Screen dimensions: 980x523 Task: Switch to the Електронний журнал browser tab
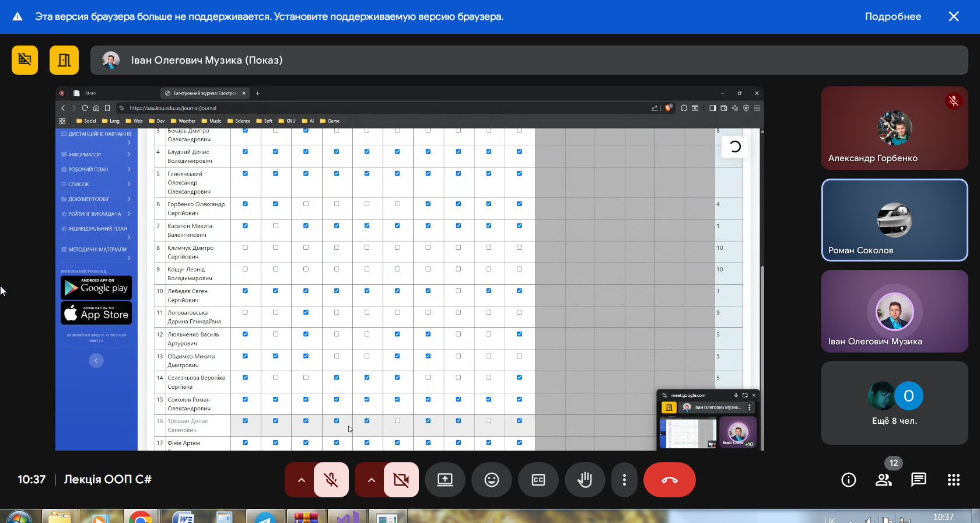[x=205, y=93]
